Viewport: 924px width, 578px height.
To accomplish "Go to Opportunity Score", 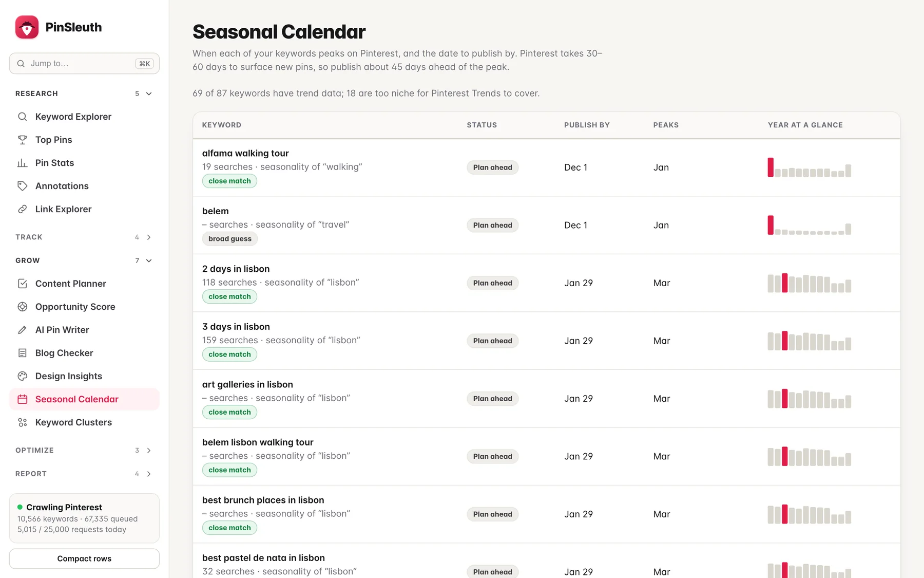I will (84, 307).
